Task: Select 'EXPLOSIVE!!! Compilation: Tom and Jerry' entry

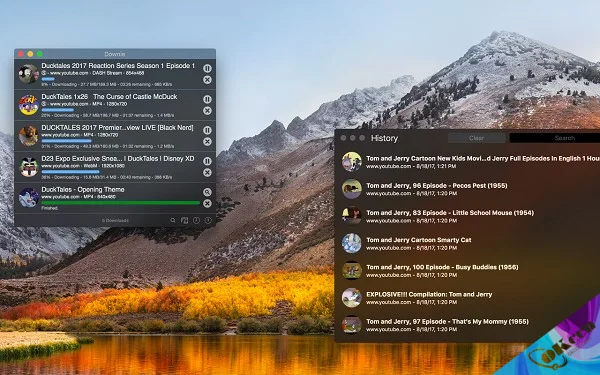Action: [x=467, y=297]
